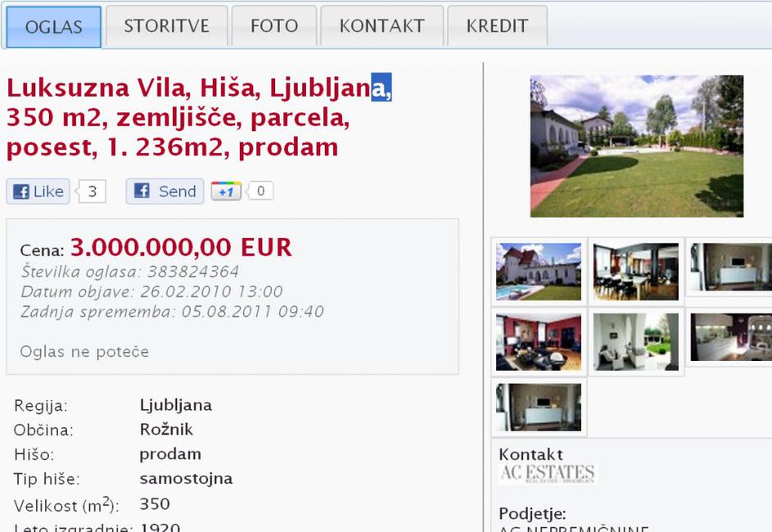Click the Luksuzna Vila listing title
The height and width of the screenshot is (532, 772).
[x=199, y=118]
